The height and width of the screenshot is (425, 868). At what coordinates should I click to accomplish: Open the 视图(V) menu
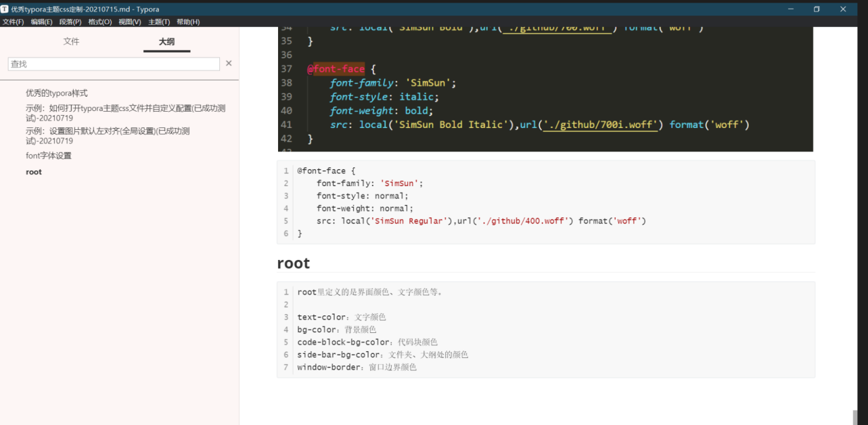(x=130, y=22)
